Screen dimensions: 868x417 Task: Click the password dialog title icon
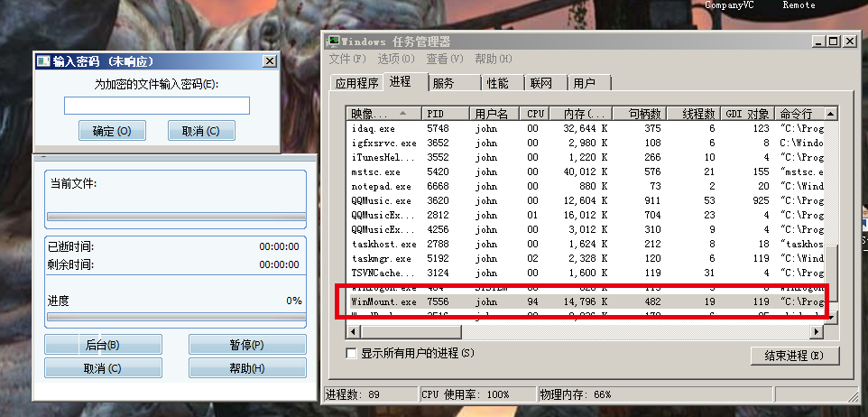42,60
